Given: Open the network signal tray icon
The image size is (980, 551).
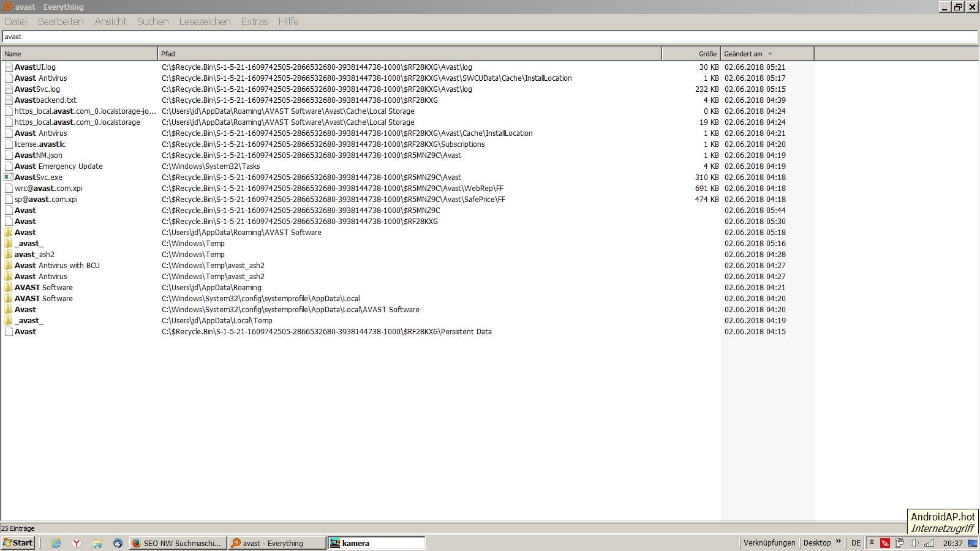Looking at the screenshot, I should point(930,543).
